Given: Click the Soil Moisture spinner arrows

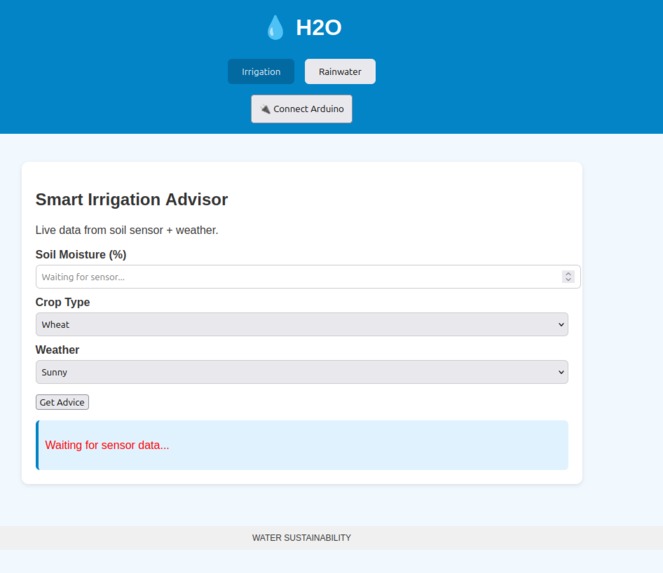Looking at the screenshot, I should click(568, 277).
